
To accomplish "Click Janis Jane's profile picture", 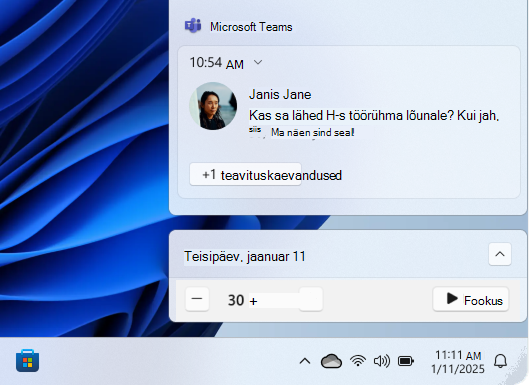I will (x=213, y=106).
